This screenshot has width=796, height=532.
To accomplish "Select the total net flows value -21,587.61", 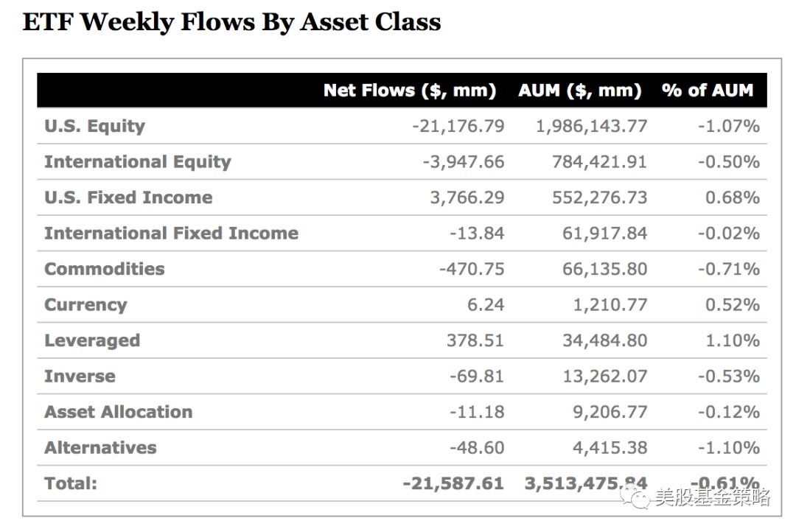I will (453, 483).
